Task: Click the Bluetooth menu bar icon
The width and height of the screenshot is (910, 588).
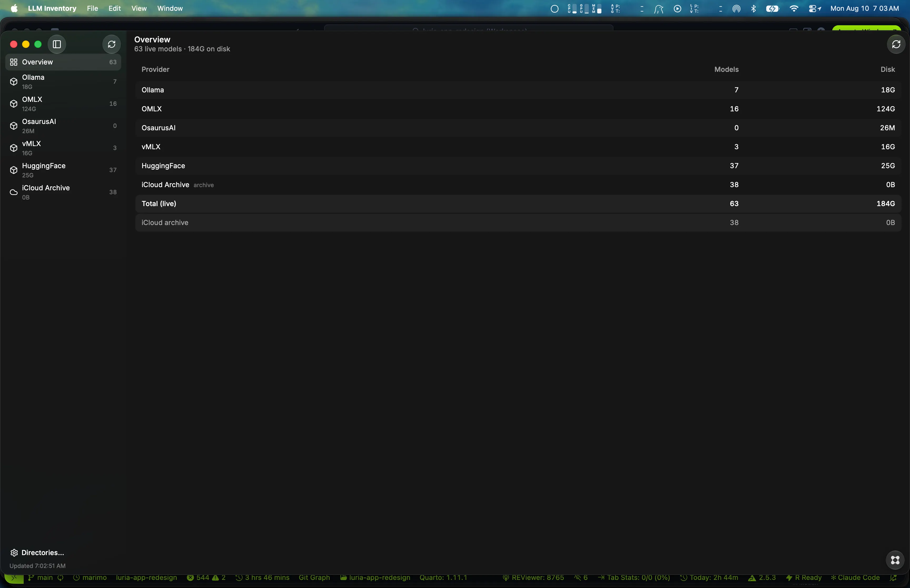Action: pyautogui.click(x=753, y=8)
